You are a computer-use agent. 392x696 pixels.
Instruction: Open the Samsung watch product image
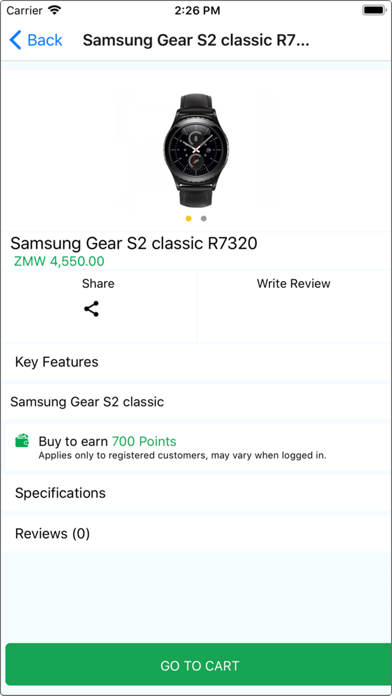[196, 150]
